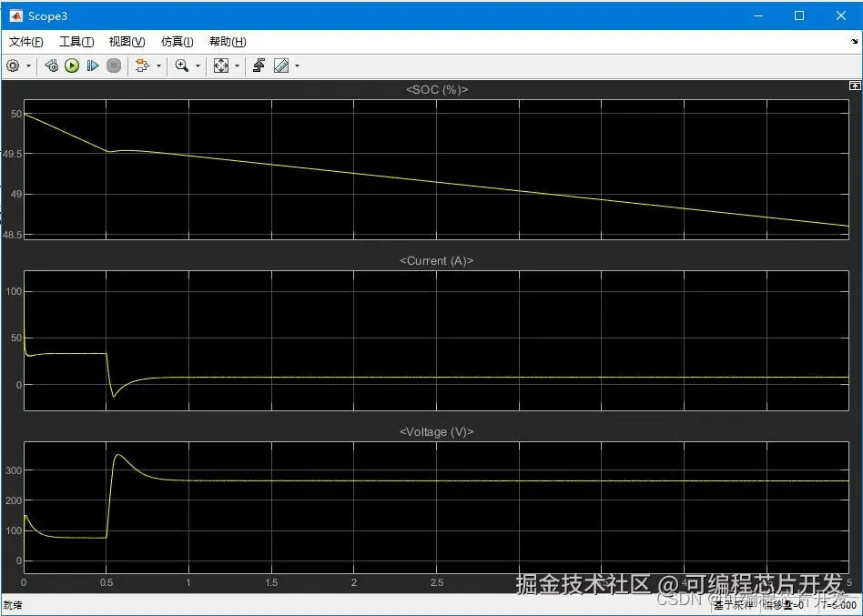This screenshot has height=616, width=863.
Task: Click the 49.5 label on SOC axis
Action: (x=12, y=155)
